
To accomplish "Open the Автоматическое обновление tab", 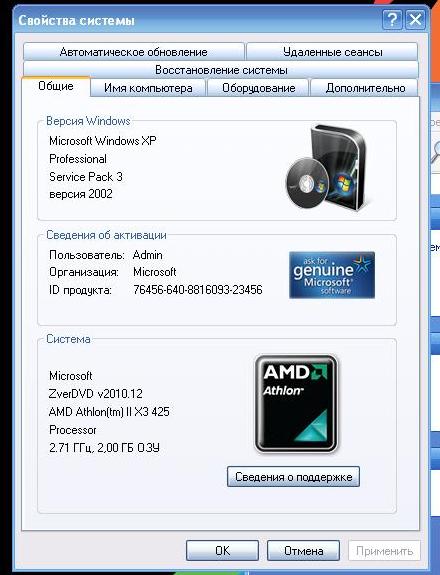I will (x=133, y=52).
